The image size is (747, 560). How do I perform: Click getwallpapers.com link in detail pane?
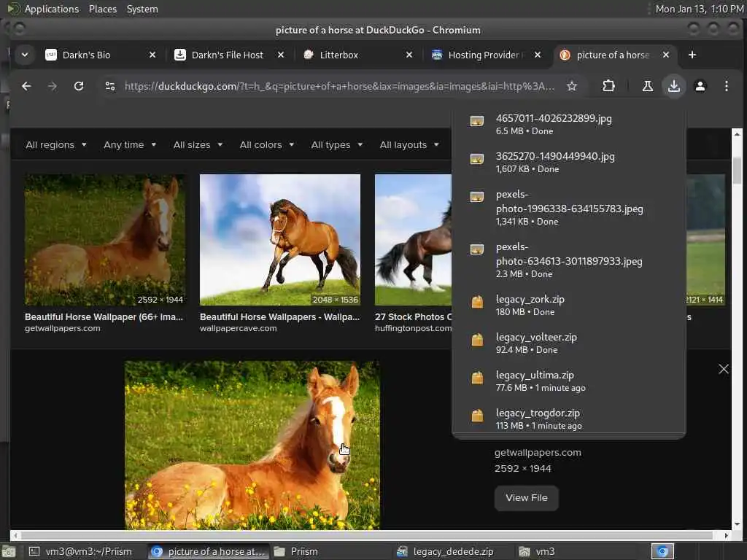point(538,453)
